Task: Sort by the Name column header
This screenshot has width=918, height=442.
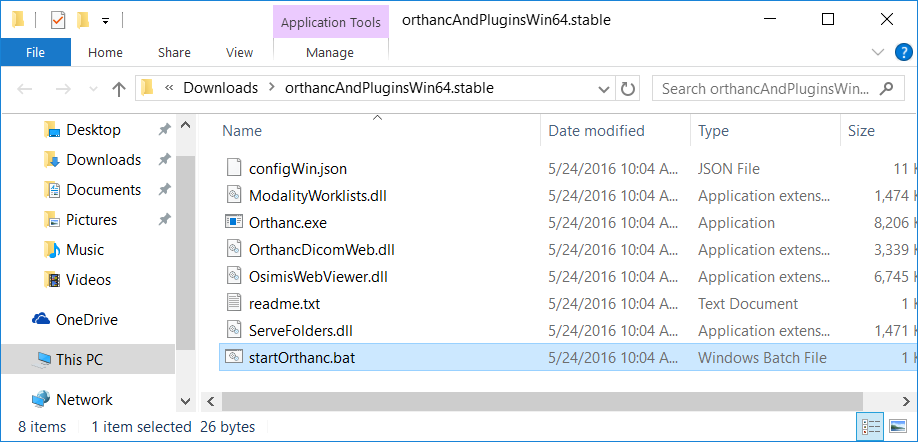Action: [242, 131]
